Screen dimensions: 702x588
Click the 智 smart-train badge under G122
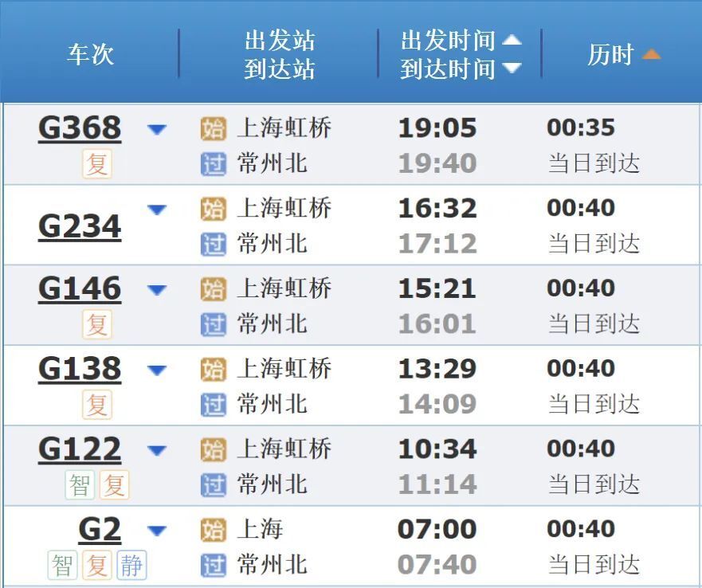pos(79,484)
